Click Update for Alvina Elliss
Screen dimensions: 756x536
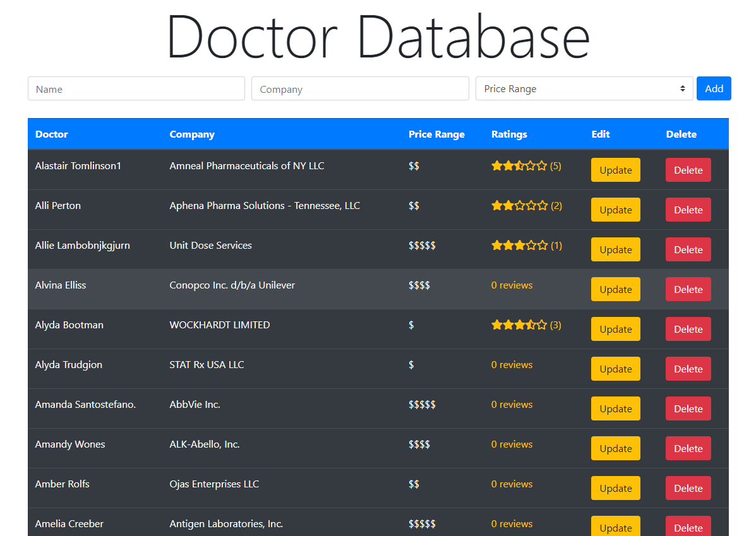coord(615,289)
